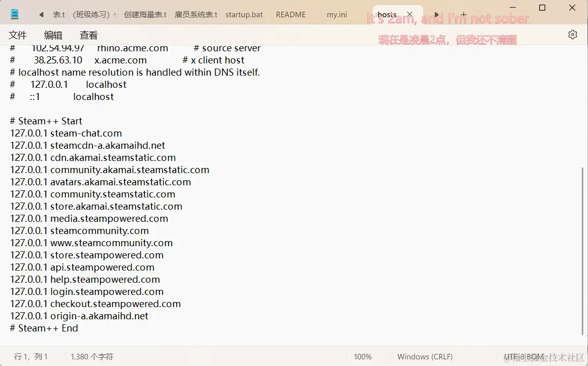588x366 pixels.
Task: Click the origin-a.akamaihd.net entry
Action: coord(79,316)
